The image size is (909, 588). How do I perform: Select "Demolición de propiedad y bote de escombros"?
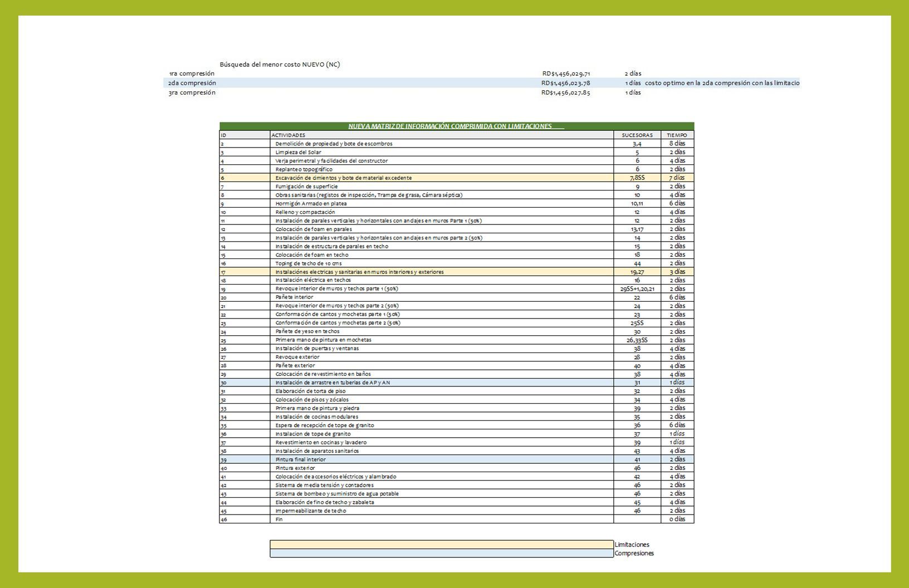coord(334,144)
